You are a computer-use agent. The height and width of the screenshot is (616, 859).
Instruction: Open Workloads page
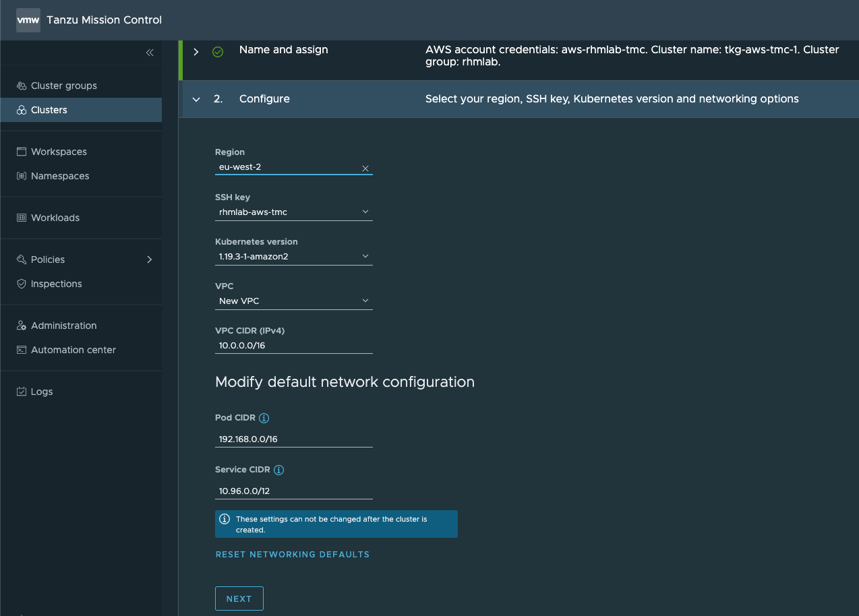81,218
